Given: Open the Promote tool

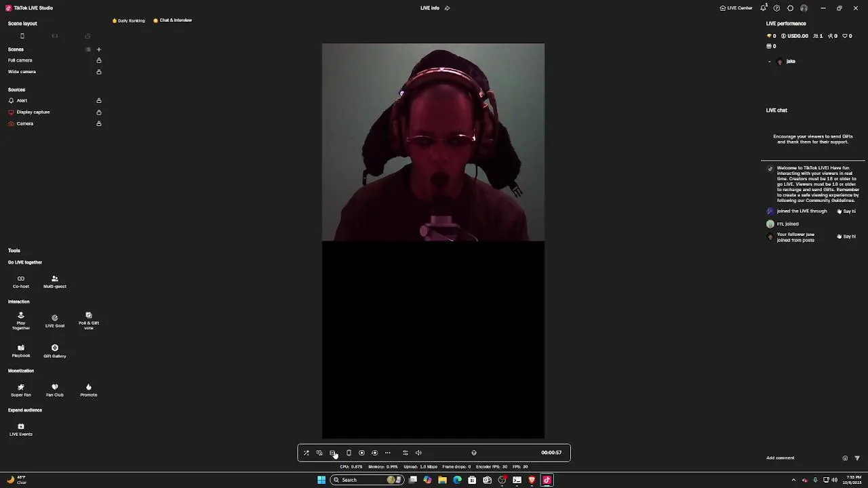Looking at the screenshot, I should (x=89, y=390).
